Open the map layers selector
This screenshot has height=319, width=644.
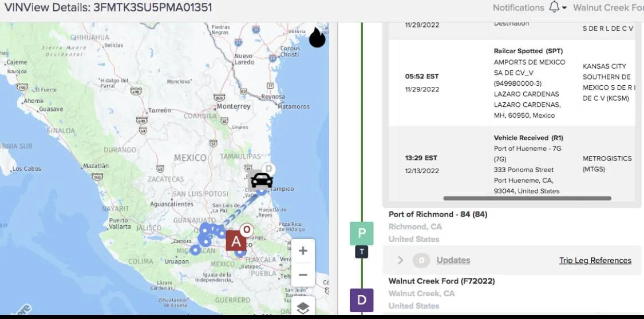[x=303, y=308]
